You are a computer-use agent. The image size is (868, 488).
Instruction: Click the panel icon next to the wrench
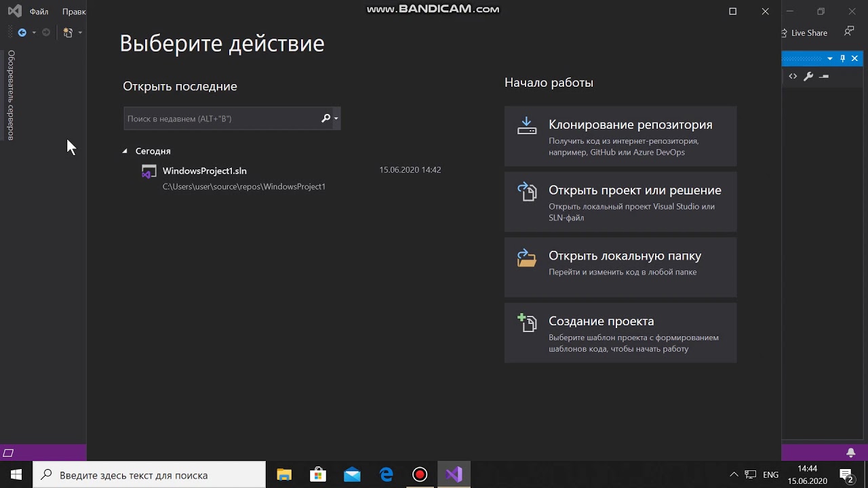[824, 77]
